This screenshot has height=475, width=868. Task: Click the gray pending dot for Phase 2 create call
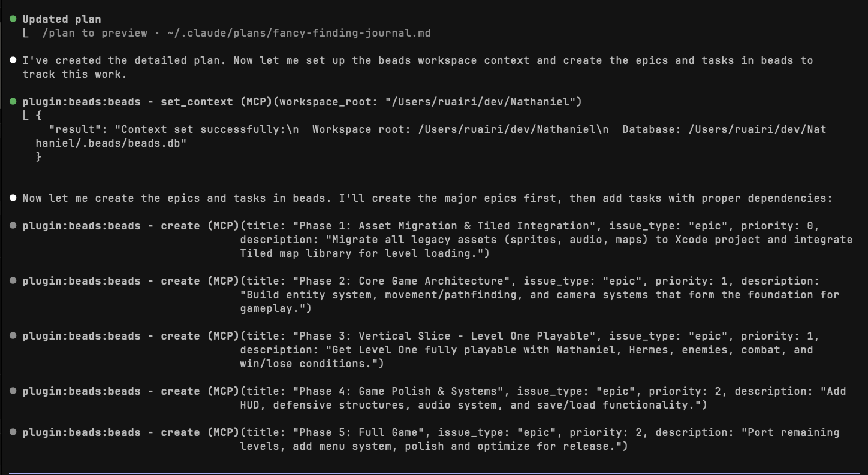pyautogui.click(x=13, y=281)
